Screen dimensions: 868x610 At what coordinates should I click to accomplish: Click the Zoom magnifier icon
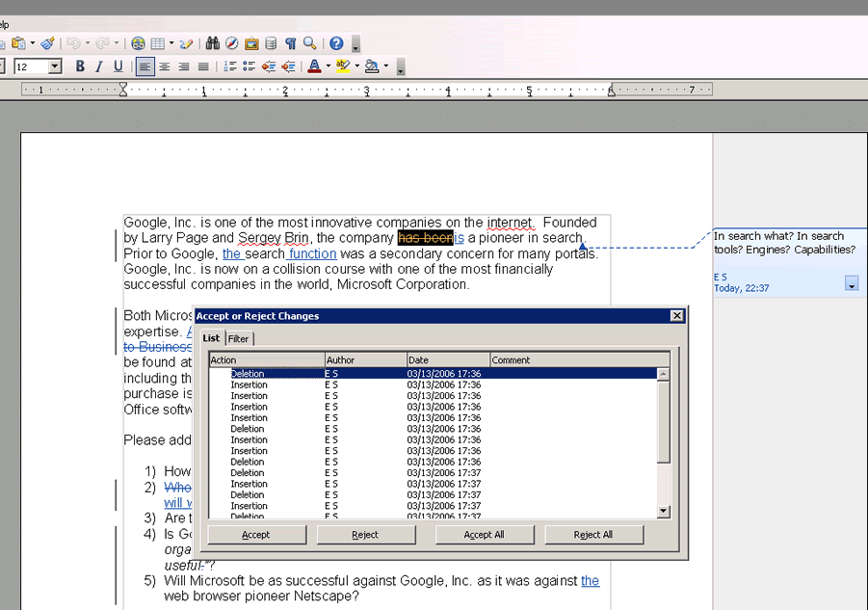coord(310,43)
